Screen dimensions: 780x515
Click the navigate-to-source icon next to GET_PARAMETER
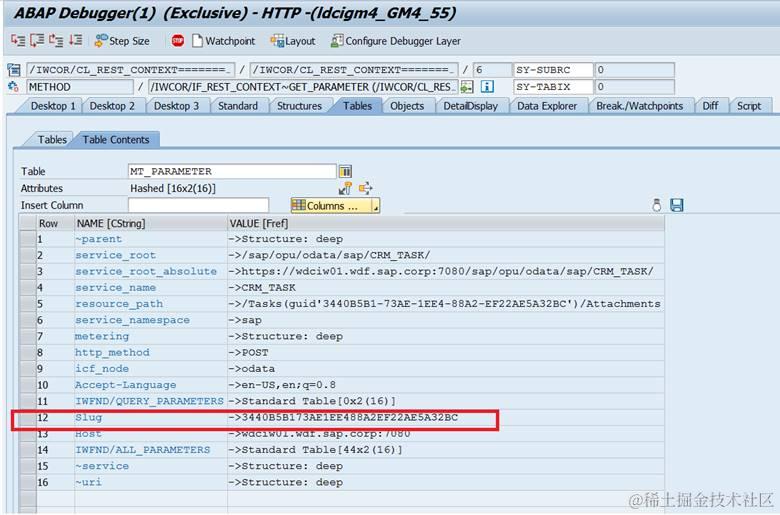466,87
